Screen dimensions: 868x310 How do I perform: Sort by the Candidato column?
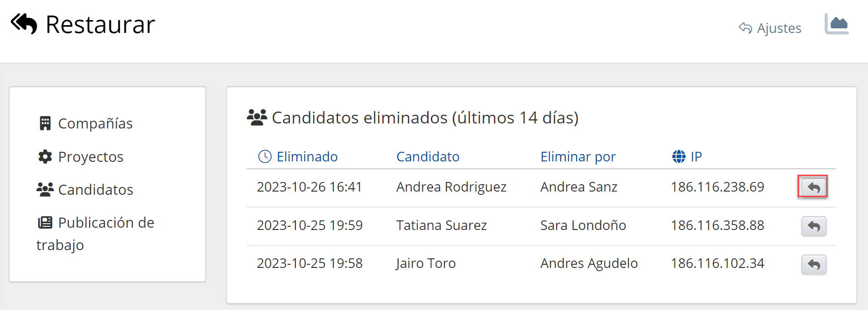[x=428, y=157]
